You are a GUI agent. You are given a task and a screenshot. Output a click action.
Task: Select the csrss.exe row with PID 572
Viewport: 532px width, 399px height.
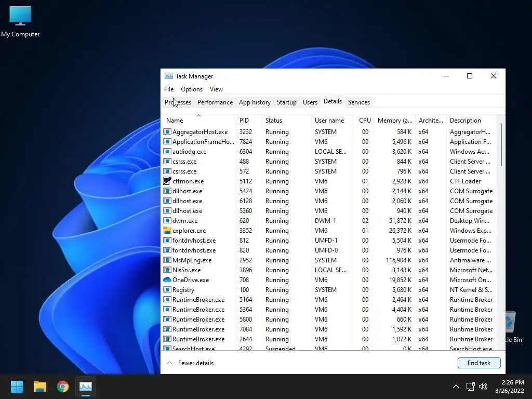pyautogui.click(x=329, y=171)
